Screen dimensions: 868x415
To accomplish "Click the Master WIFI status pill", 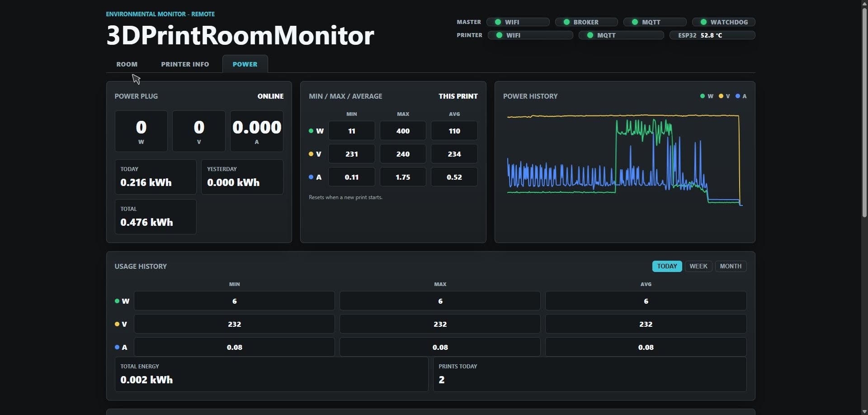I will pyautogui.click(x=518, y=22).
